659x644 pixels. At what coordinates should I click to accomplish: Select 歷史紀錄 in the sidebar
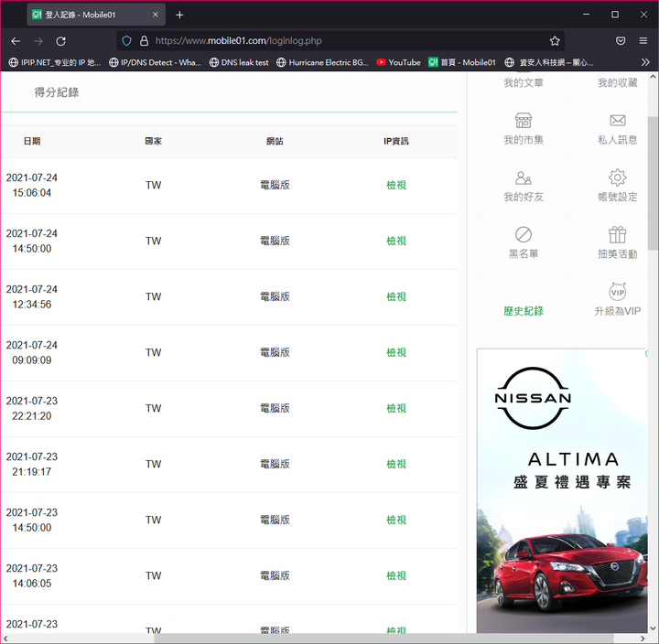pyautogui.click(x=524, y=311)
